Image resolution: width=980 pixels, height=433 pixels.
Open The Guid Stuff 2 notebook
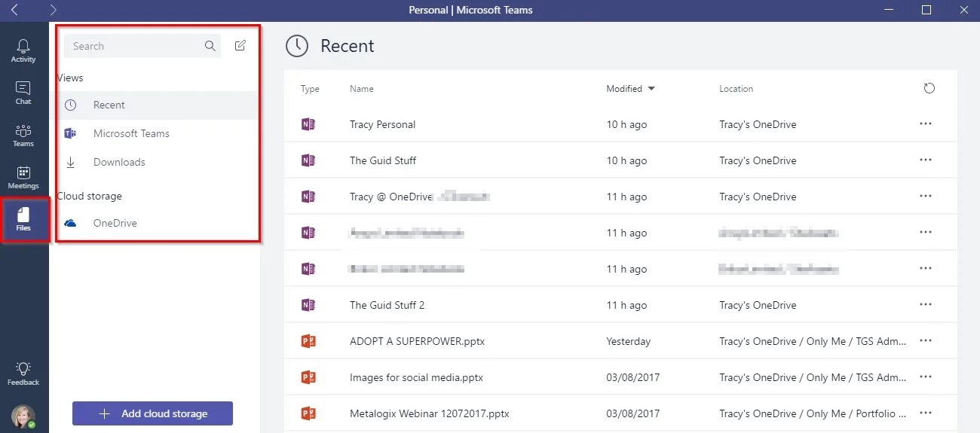coord(387,305)
